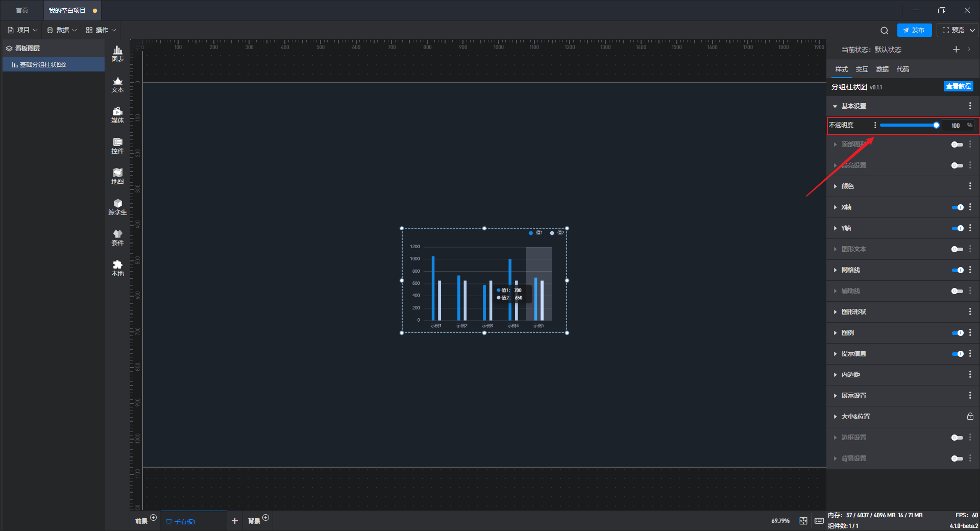Click the 69.79% zoom level
980x531 pixels.
point(780,521)
